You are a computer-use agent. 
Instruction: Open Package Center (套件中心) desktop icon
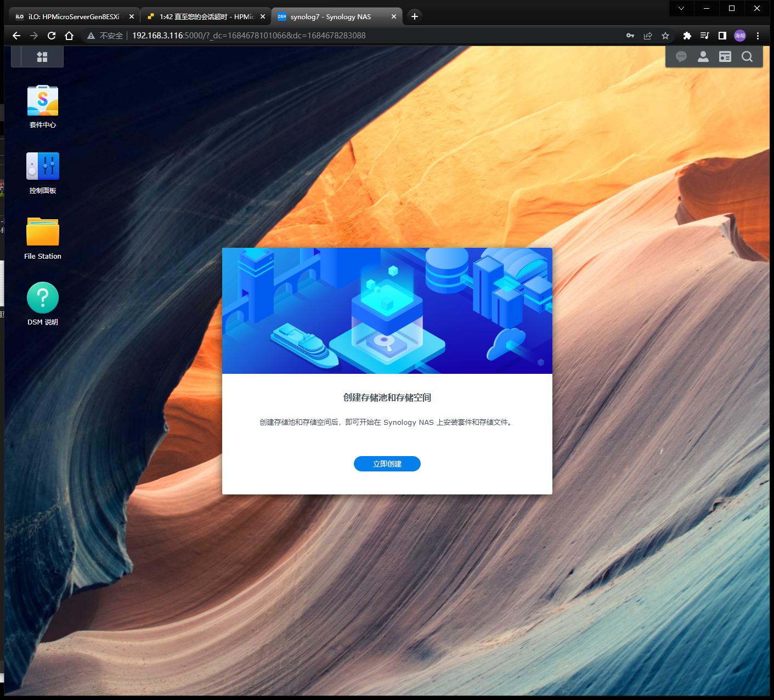coord(43,107)
